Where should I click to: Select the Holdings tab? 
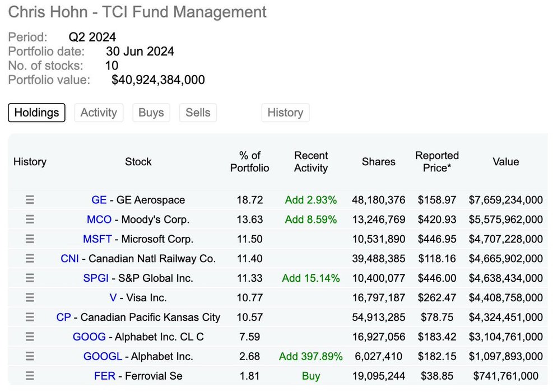[x=36, y=113]
